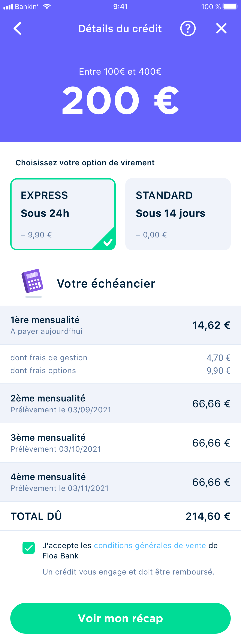Viewport: 241px width, 644px height.
Task: Tap the purple calculator icon
Action: (33, 283)
